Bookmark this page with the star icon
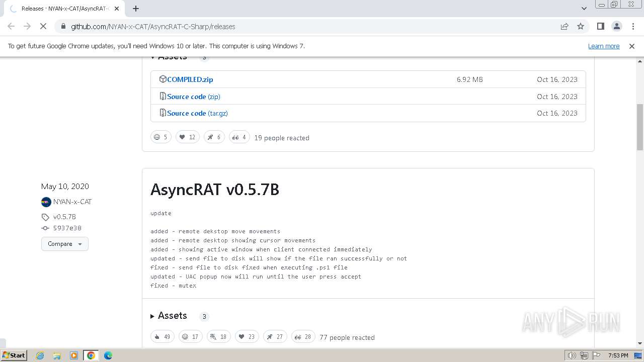The image size is (644, 362). click(581, 26)
